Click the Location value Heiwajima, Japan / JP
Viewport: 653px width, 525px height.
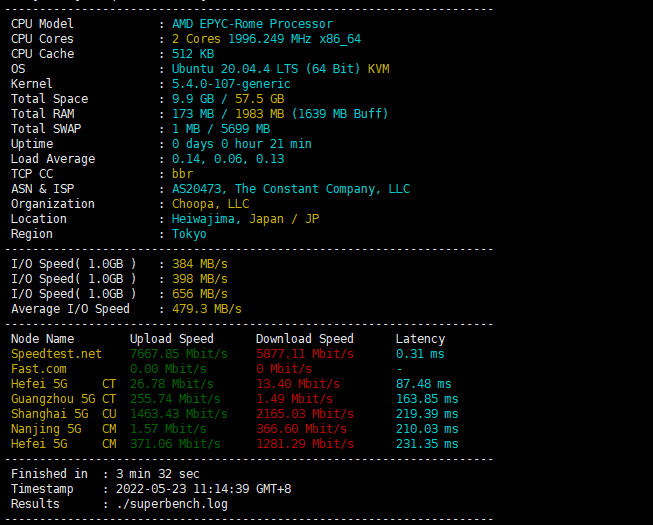tap(245, 219)
